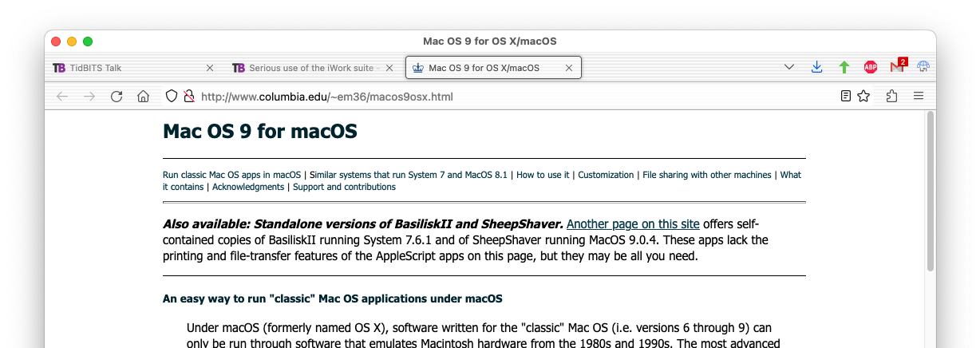This screenshot has width=980, height=348.
Task: Follow the How to use it link
Action: tap(543, 175)
